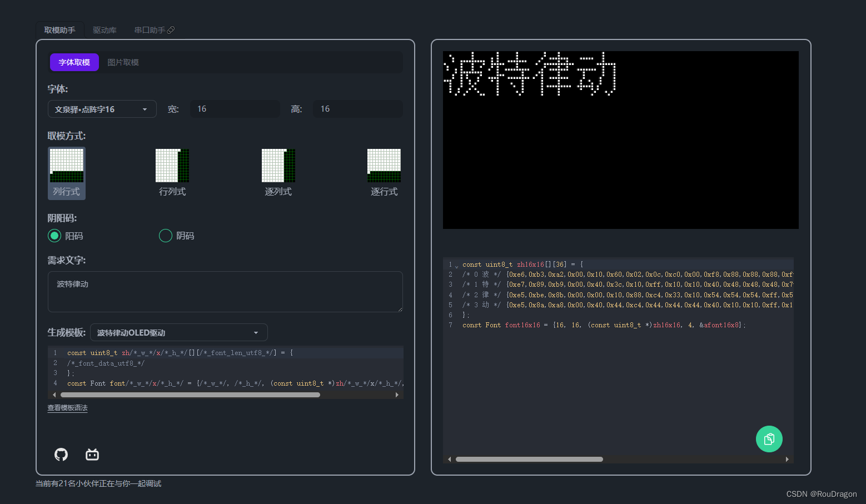Select the 字体取模 tab
Screen dimensions: 866x504
[74, 62]
